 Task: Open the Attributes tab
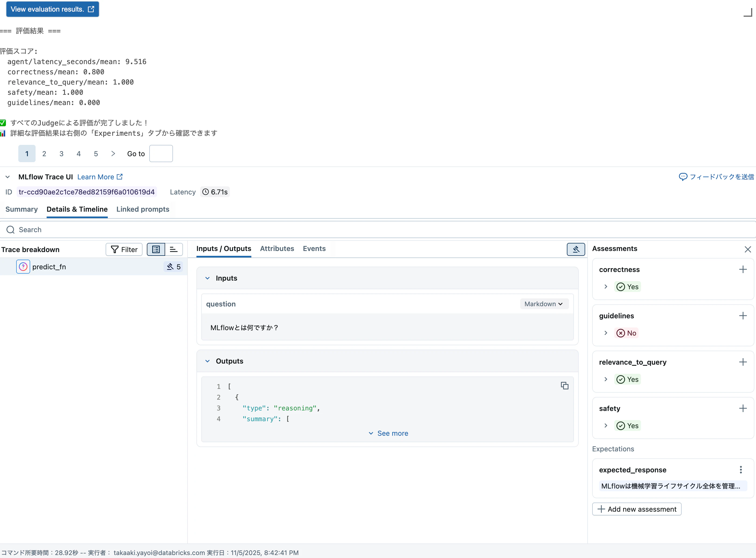pos(277,249)
